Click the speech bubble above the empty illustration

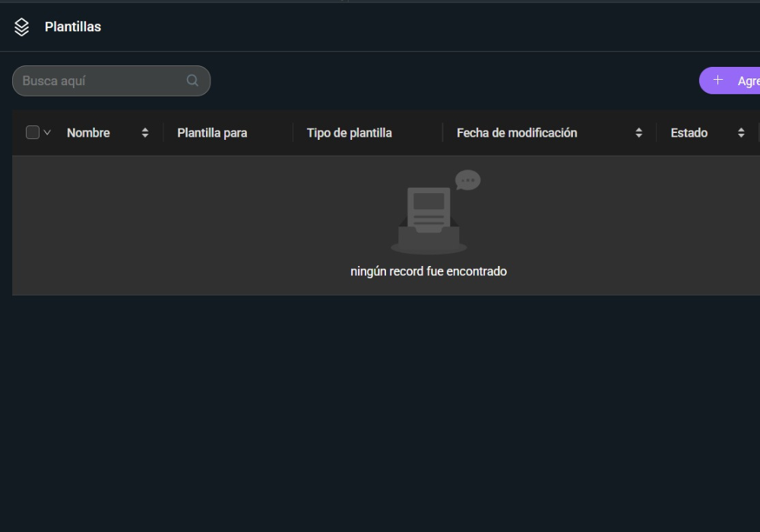pyautogui.click(x=467, y=180)
